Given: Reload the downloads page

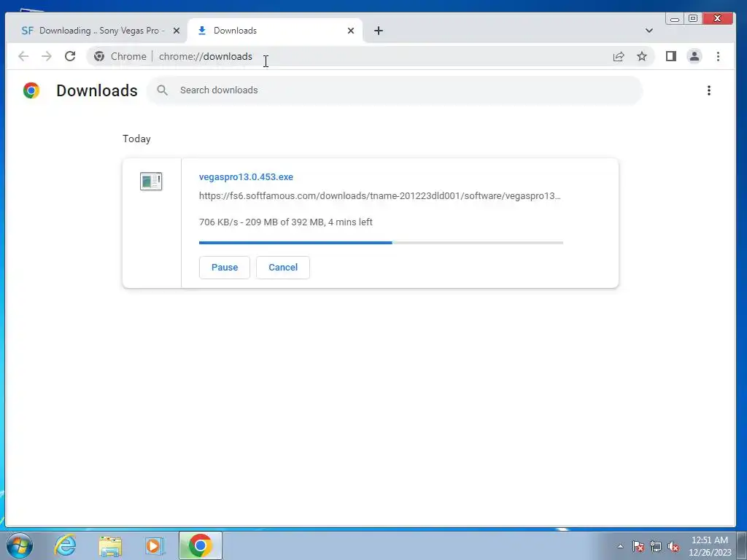Looking at the screenshot, I should (x=70, y=56).
